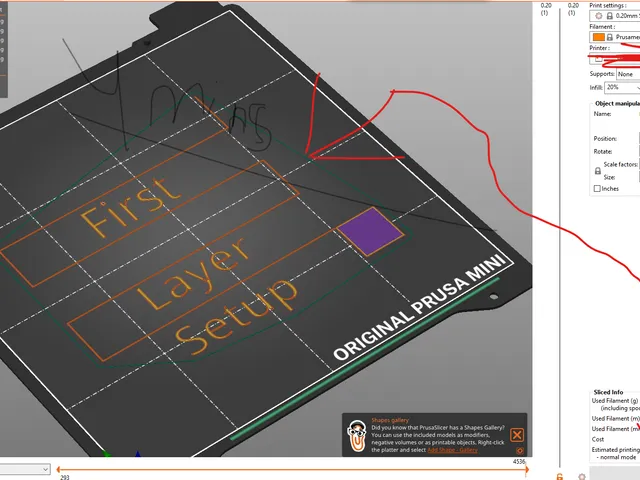Click the Estimated printing time label

tap(616, 449)
